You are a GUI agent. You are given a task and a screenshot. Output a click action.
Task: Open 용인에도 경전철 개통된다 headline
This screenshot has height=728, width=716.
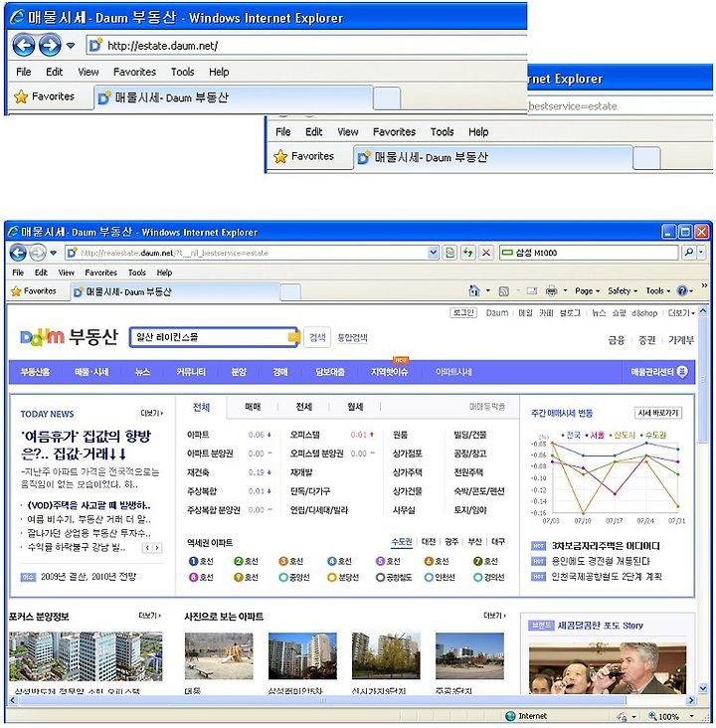tap(601, 561)
